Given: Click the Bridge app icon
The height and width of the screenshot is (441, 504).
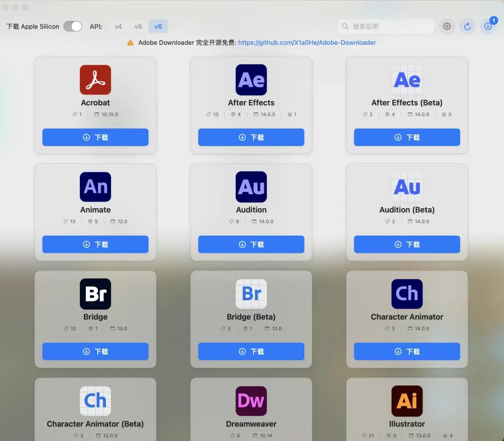Looking at the screenshot, I should (96, 294).
